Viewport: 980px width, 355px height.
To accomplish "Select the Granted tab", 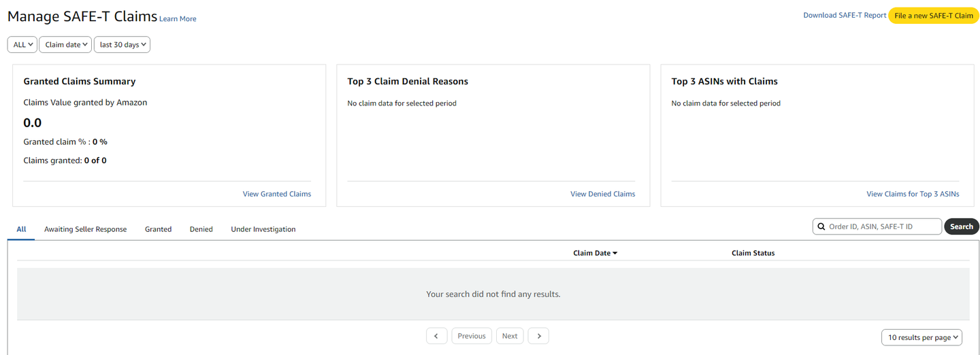I will (x=158, y=229).
